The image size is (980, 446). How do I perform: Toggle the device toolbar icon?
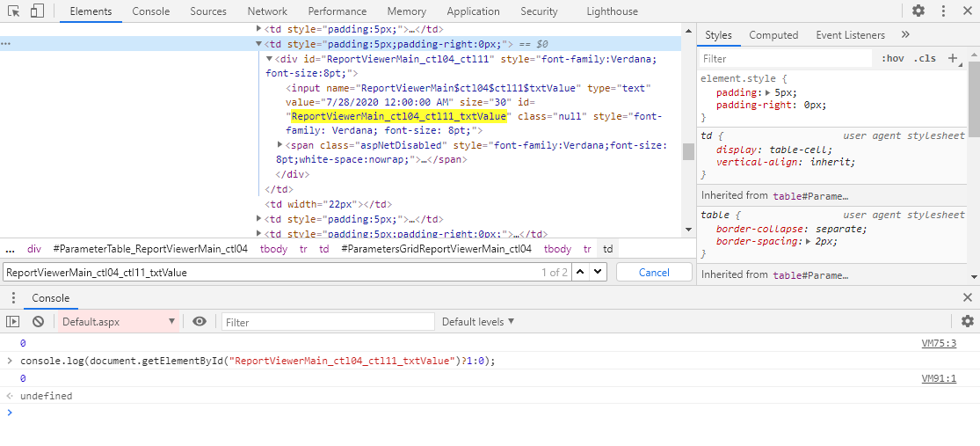click(x=37, y=11)
